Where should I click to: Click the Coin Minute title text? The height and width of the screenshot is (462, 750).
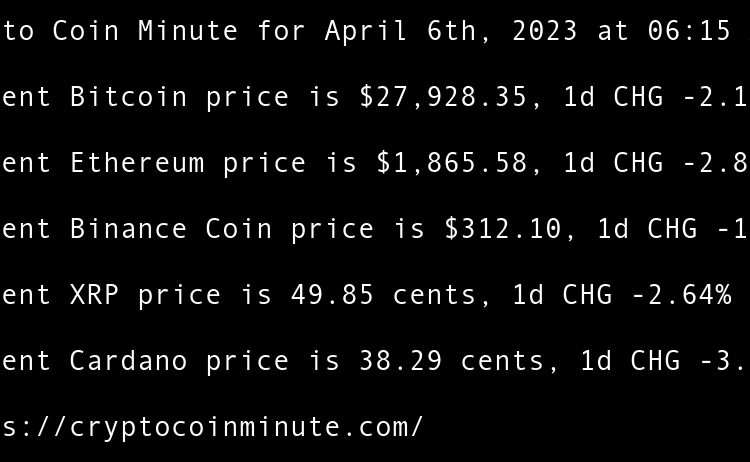145,31
